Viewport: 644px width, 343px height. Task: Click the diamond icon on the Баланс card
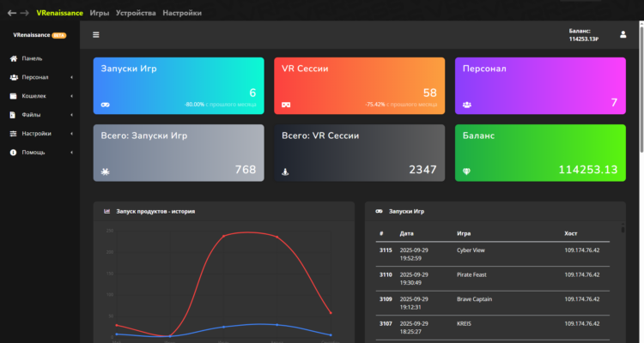466,171
